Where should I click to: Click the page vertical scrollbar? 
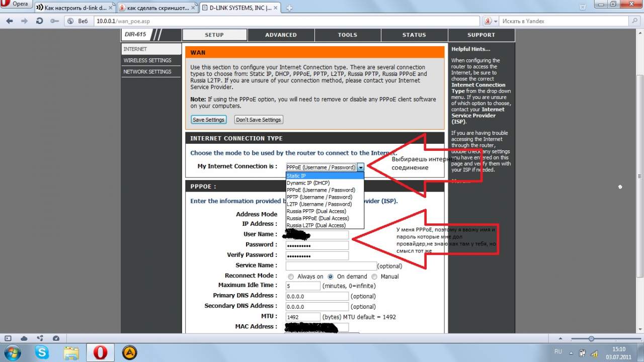(x=640, y=176)
